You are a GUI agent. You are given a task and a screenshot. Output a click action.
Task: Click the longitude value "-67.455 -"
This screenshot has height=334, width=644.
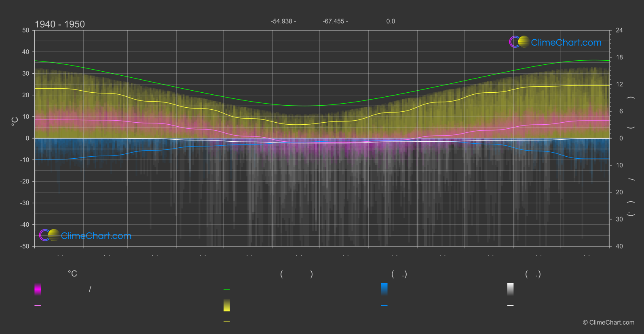click(x=335, y=21)
